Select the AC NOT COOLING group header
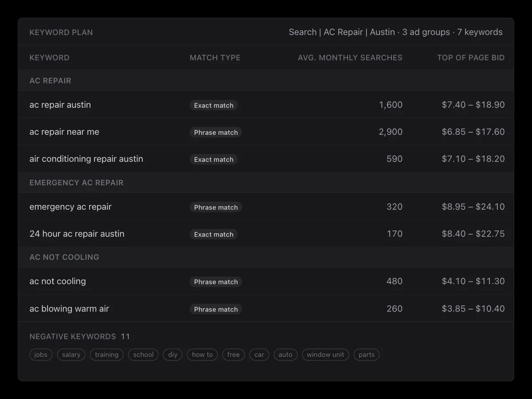 pos(266,257)
